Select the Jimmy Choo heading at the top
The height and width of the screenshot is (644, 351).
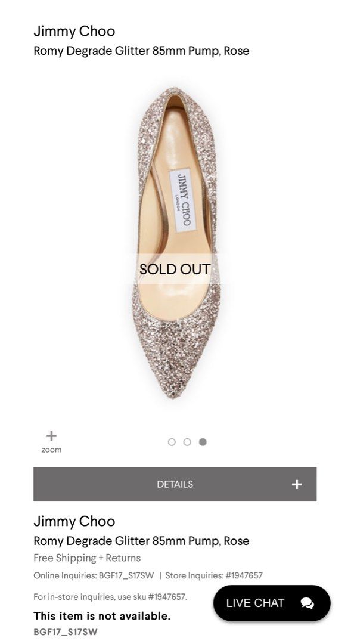[74, 31]
